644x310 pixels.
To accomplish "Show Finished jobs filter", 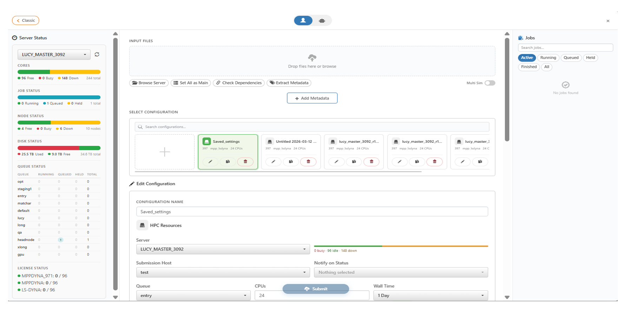I will point(528,67).
